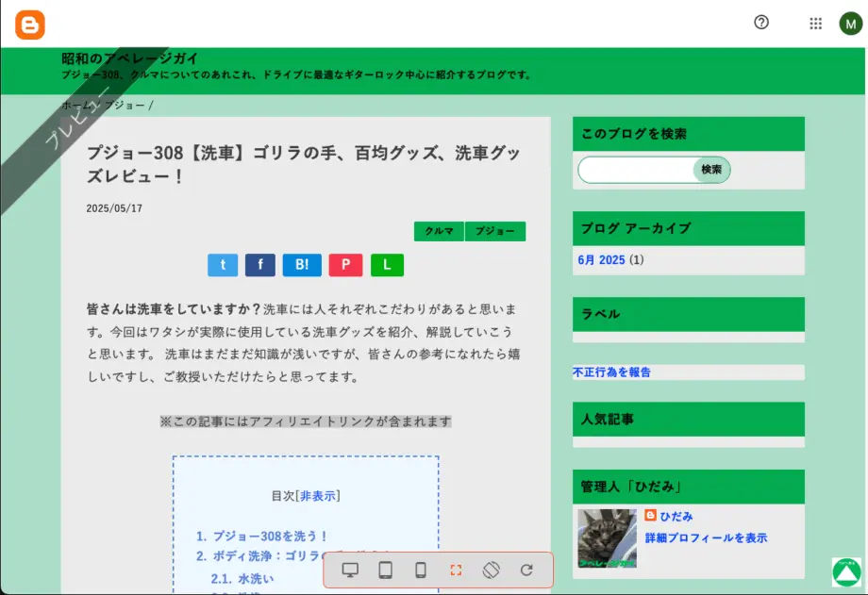This screenshot has width=868, height=595.
Task: Click the affiliate notice text
Action: click(x=306, y=421)
